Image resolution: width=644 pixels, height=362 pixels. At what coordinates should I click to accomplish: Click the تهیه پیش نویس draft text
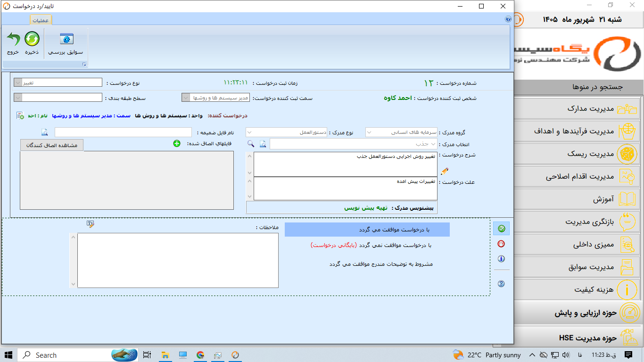365,207
